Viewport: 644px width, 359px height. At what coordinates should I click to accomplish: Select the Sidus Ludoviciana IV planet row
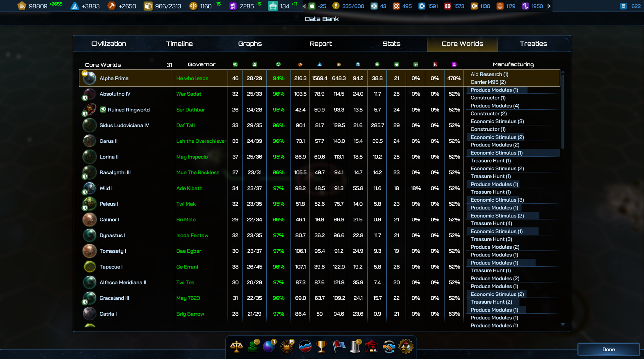[124, 125]
